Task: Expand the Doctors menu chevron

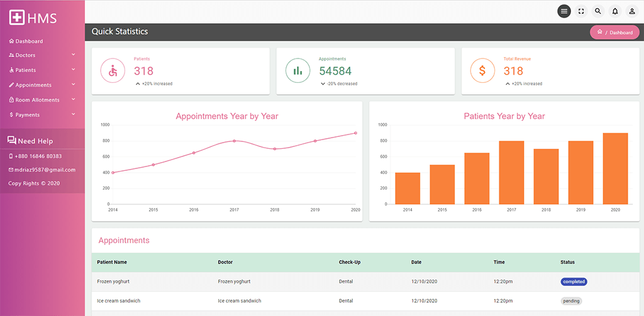Action: 73,54
